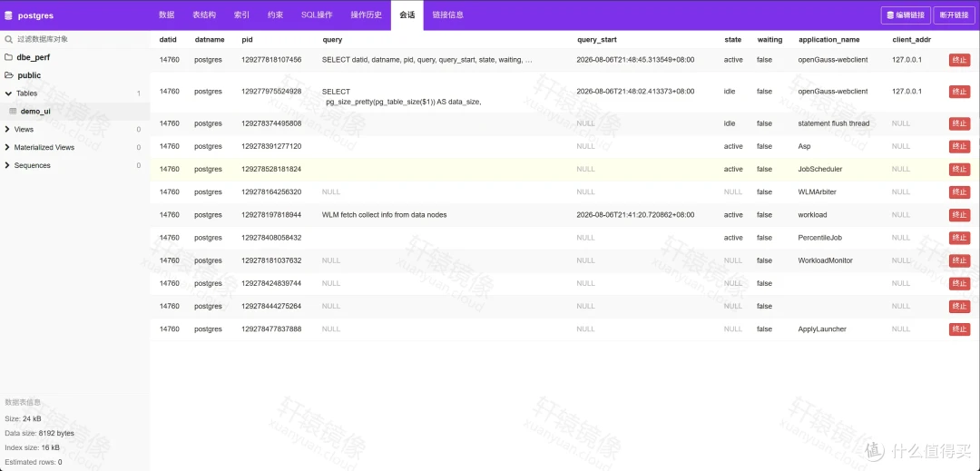Image resolution: width=980 pixels, height=471 pixels.
Task: Open the SQL操作 tab
Action: click(x=317, y=15)
